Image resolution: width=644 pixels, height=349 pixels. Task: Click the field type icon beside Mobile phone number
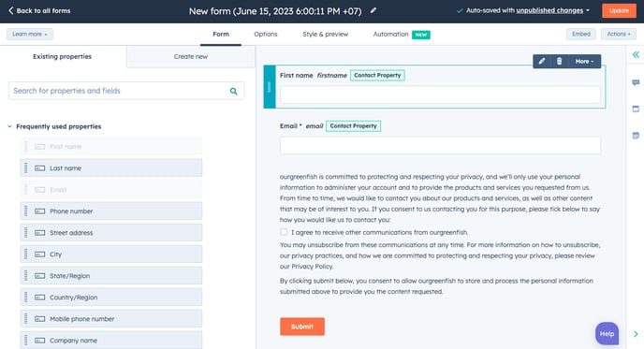click(40, 319)
